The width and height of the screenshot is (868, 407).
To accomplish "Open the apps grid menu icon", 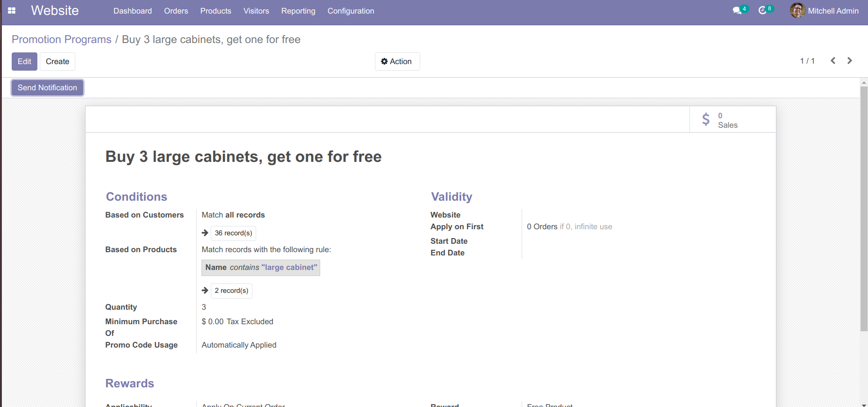I will point(12,11).
